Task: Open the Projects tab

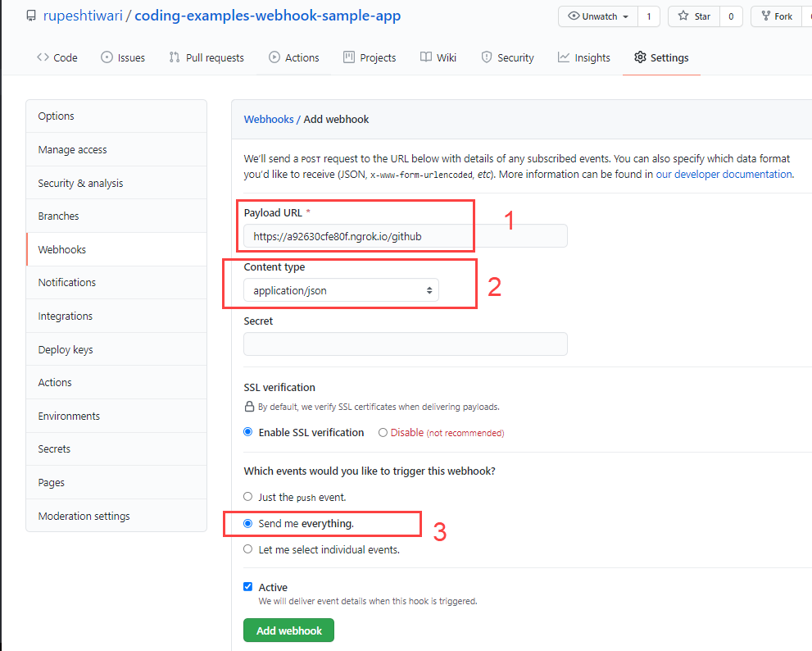Action: [370, 57]
